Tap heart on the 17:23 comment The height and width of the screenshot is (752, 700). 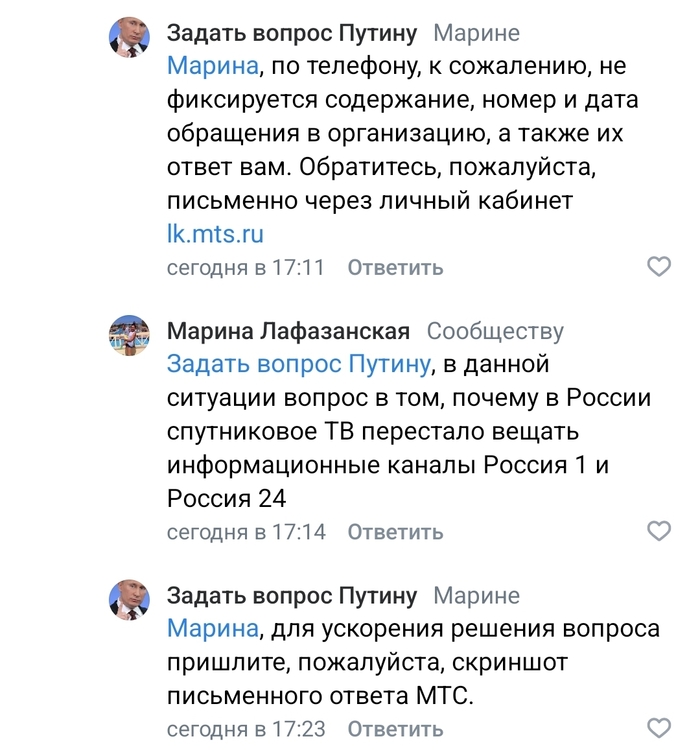(659, 727)
